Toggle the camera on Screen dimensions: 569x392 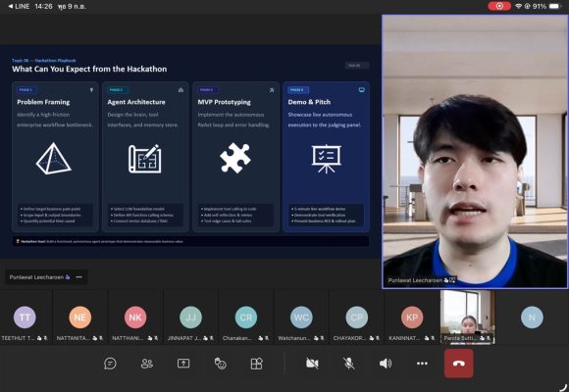click(312, 363)
